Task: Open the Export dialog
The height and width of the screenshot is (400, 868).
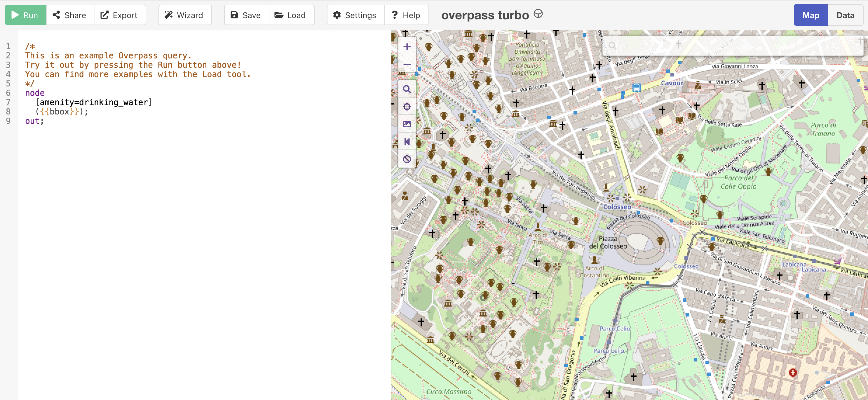Action: click(120, 15)
